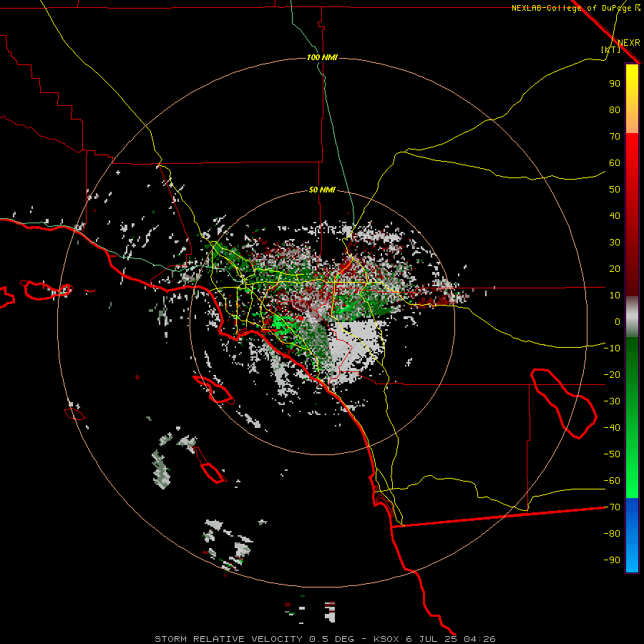Click the 0 value on velocity scale
Viewport: 644px width, 644px height.
pyautogui.click(x=618, y=322)
